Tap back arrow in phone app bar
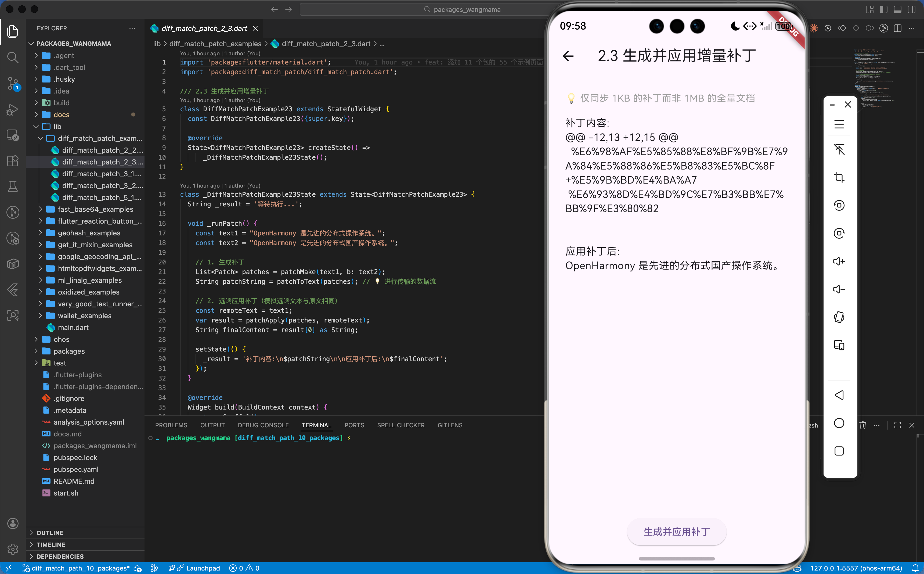This screenshot has width=924, height=574. [x=568, y=56]
